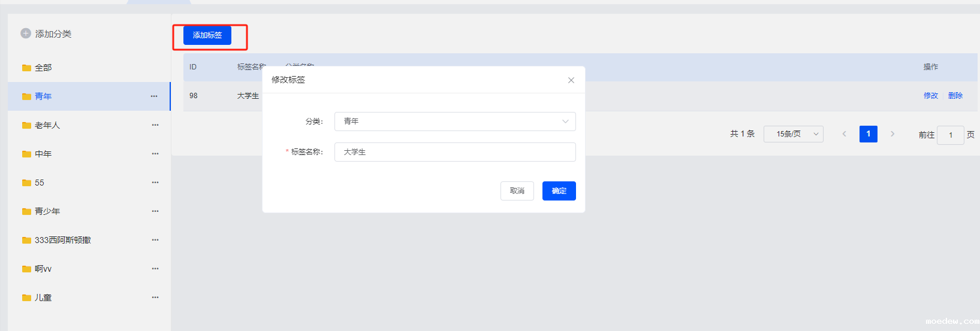Click the 标签名称 text input field
The height and width of the screenshot is (331, 980).
454,152
